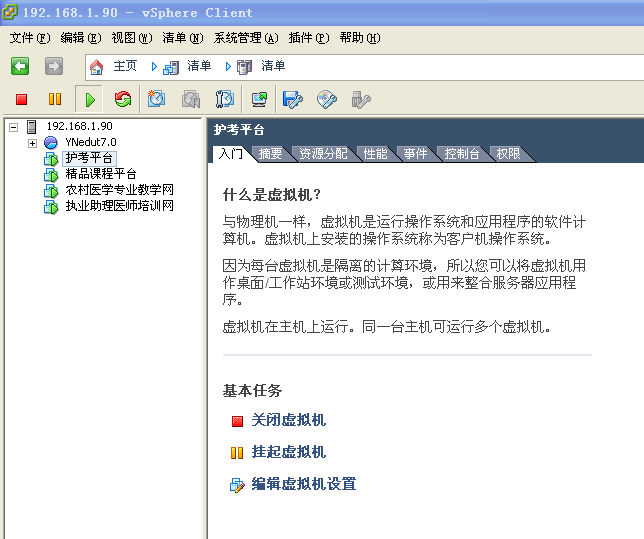Click the VM icon beside 农村医学专业教学网

[x=51, y=191]
